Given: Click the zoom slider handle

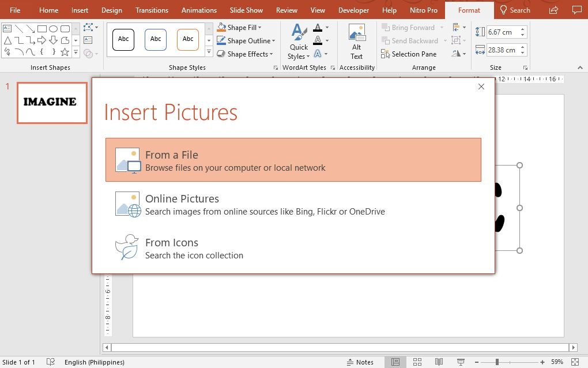Looking at the screenshot, I should 497,362.
